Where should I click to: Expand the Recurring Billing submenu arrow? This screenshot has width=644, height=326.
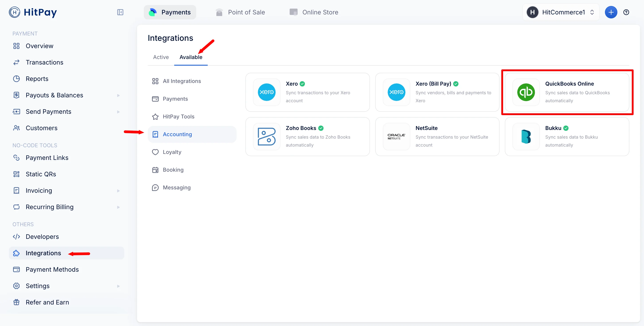coord(118,207)
